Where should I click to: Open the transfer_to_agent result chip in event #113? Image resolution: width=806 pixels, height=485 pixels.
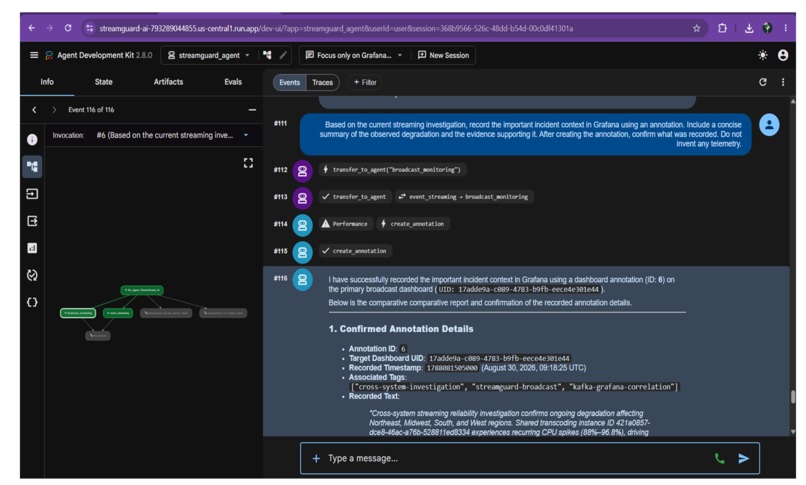click(355, 197)
